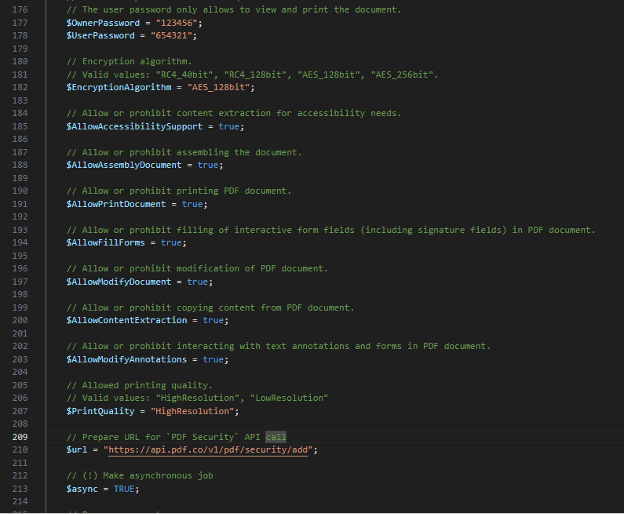Viewport: 624px width, 514px height.
Task: Click the highlighted word call in the comment
Action: [276, 437]
